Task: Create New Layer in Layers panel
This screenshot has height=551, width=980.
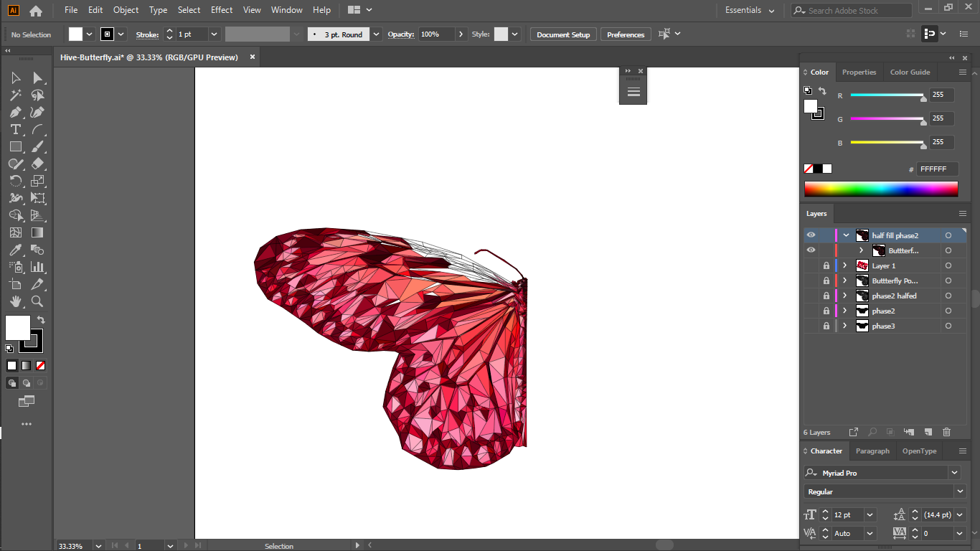Action: tap(928, 432)
